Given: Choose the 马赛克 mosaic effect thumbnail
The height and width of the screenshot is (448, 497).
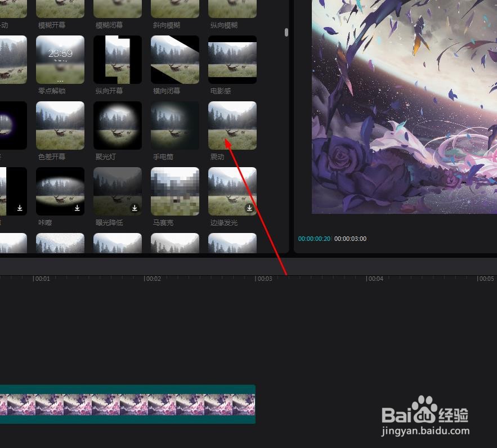Looking at the screenshot, I should pyautogui.click(x=175, y=191).
